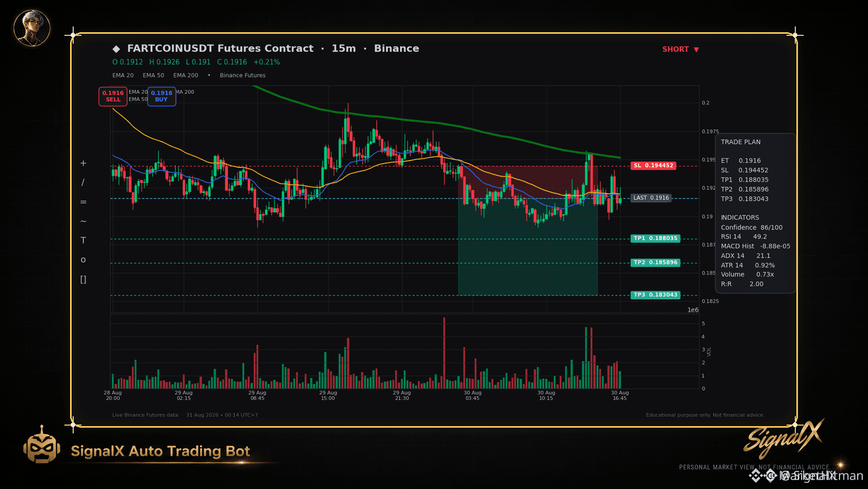
Task: Pick the horizontal lines tool in left toolbar
Action: click(83, 202)
